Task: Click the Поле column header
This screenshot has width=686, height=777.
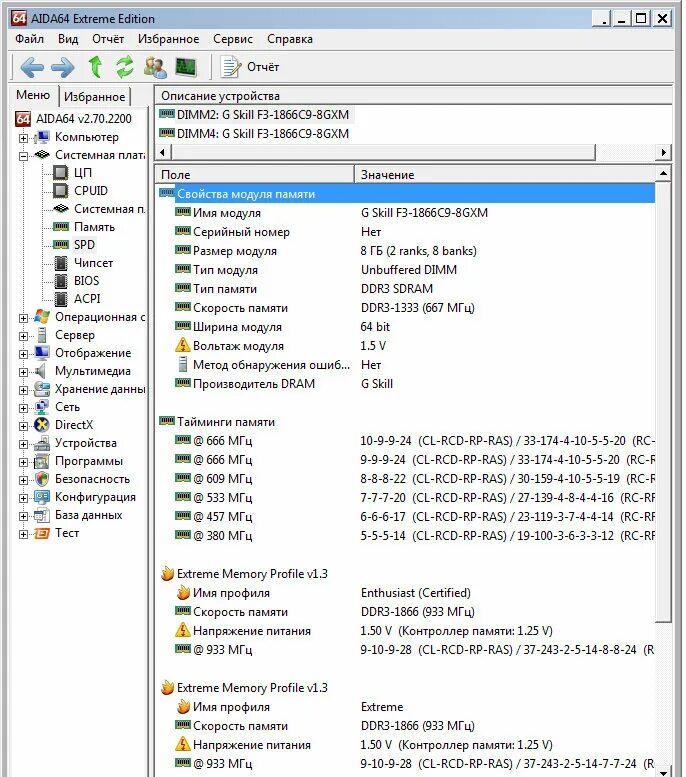Action: click(255, 174)
